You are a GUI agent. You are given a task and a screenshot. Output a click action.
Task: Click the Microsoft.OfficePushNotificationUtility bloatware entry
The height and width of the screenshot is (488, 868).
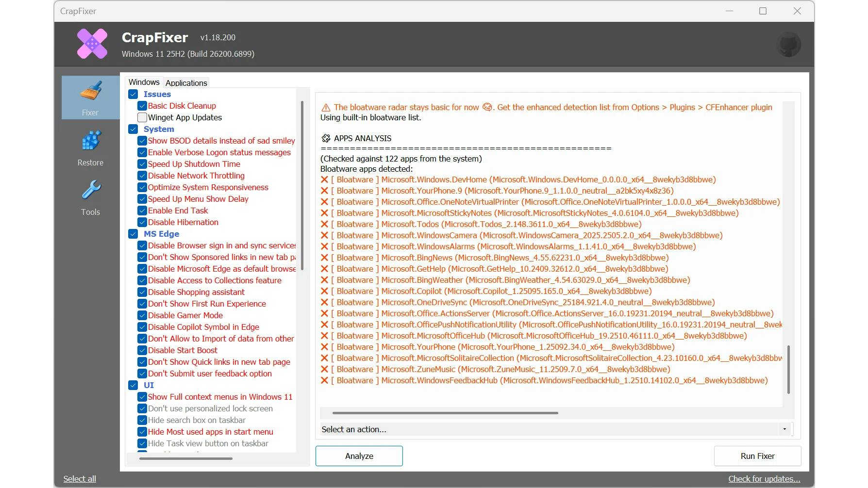point(557,325)
